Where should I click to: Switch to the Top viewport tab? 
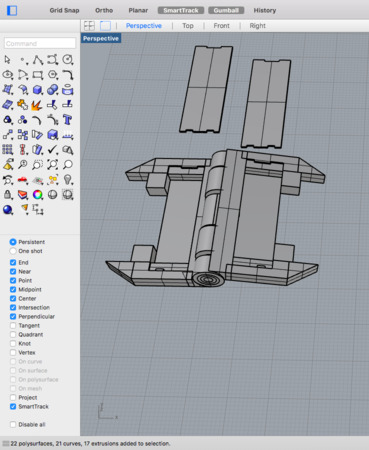click(188, 26)
